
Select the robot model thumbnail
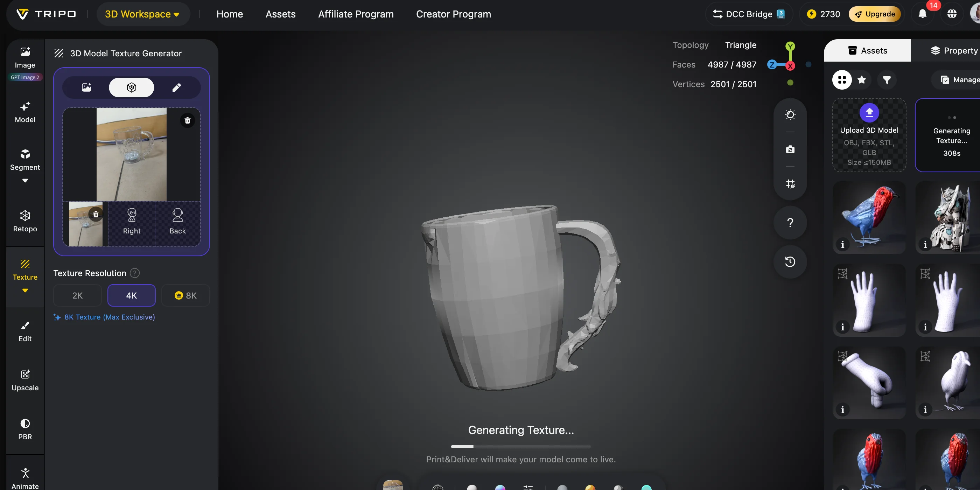[948, 218]
